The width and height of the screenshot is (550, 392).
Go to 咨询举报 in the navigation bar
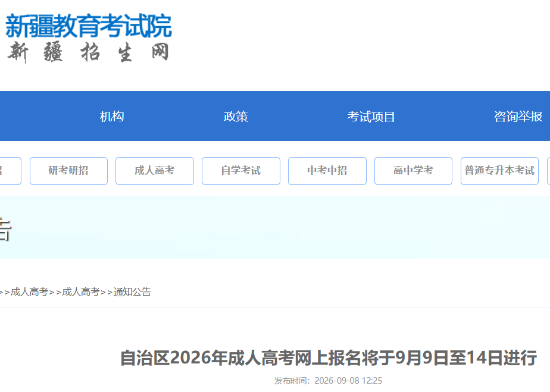click(x=518, y=117)
